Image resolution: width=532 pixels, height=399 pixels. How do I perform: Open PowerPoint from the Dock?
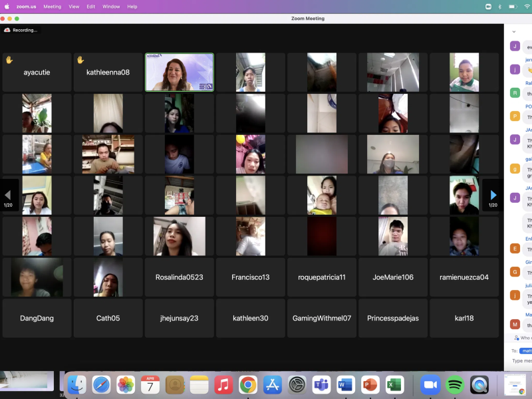pyautogui.click(x=370, y=385)
